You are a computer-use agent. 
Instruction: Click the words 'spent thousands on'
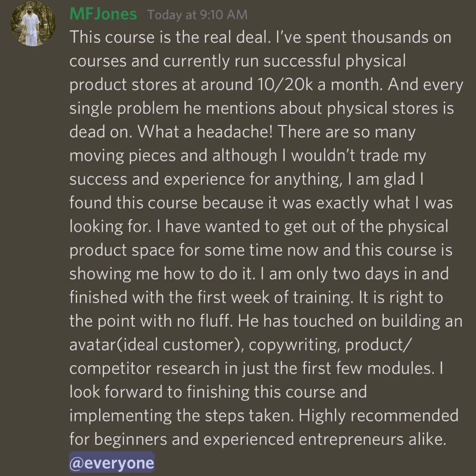[x=379, y=37]
